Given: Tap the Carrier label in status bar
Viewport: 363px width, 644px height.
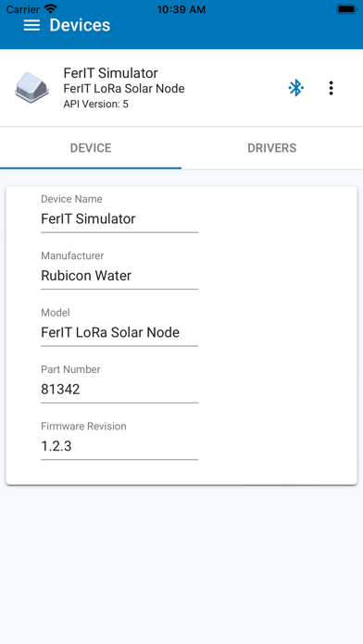Looking at the screenshot, I should [x=22, y=9].
